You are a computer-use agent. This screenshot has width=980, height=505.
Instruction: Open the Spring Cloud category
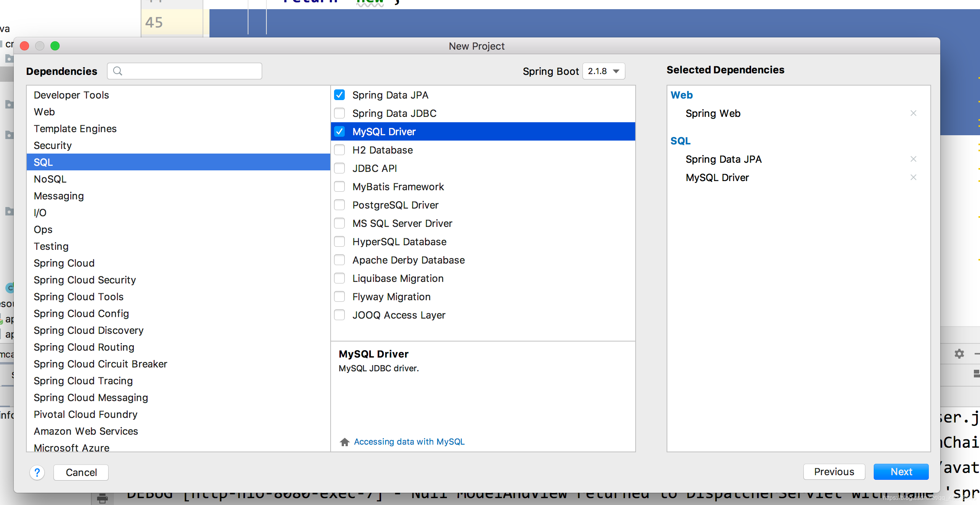[x=178, y=263]
